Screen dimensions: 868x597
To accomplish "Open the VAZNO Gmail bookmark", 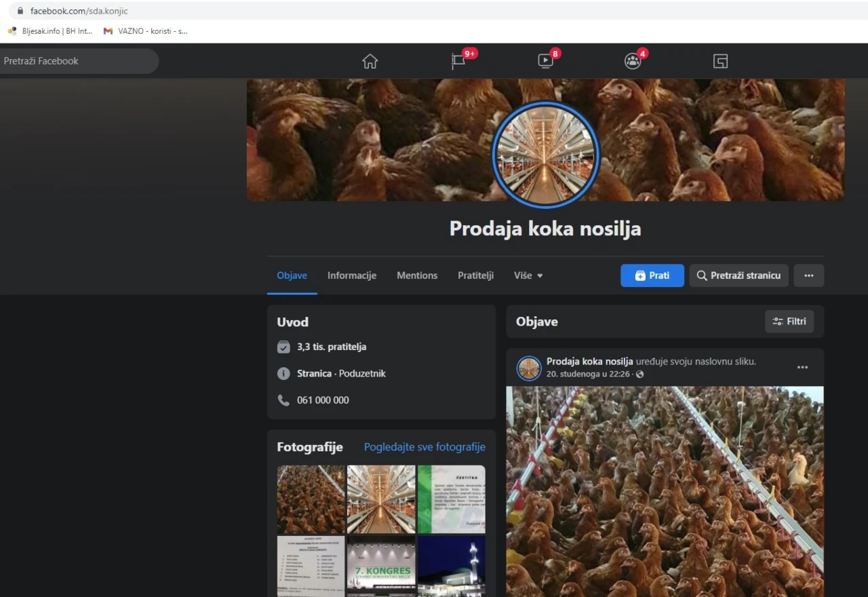I will point(146,31).
